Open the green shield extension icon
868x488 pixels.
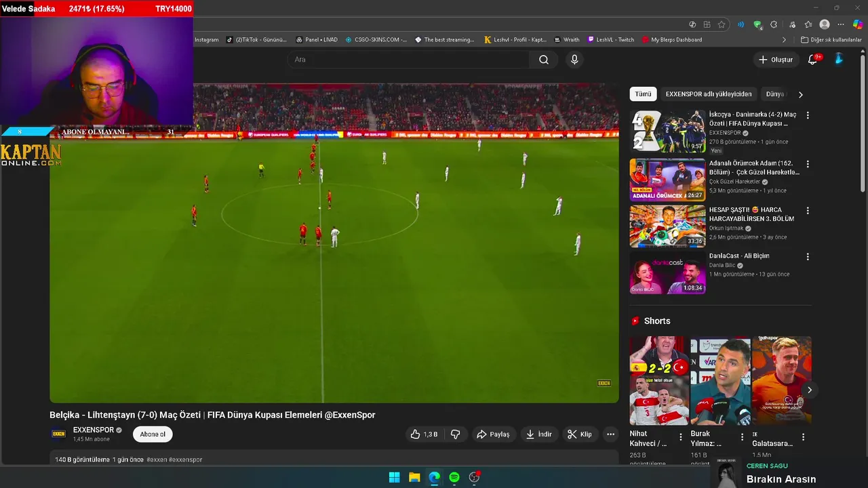coord(757,24)
